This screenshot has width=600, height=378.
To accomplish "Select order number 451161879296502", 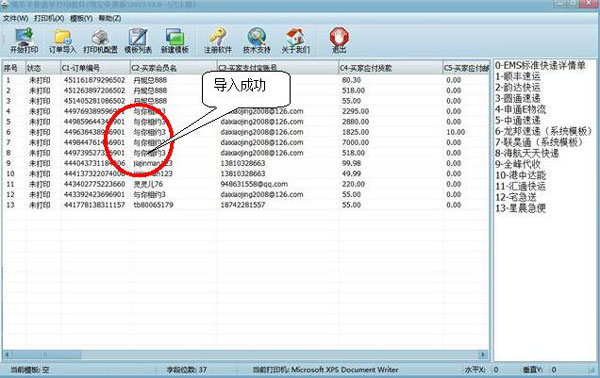I will point(94,80).
